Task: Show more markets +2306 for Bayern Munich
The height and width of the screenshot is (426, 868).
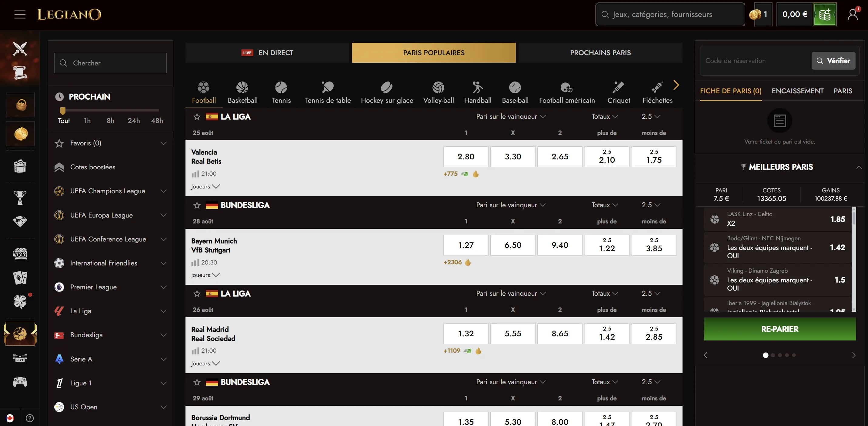Action: coord(452,262)
